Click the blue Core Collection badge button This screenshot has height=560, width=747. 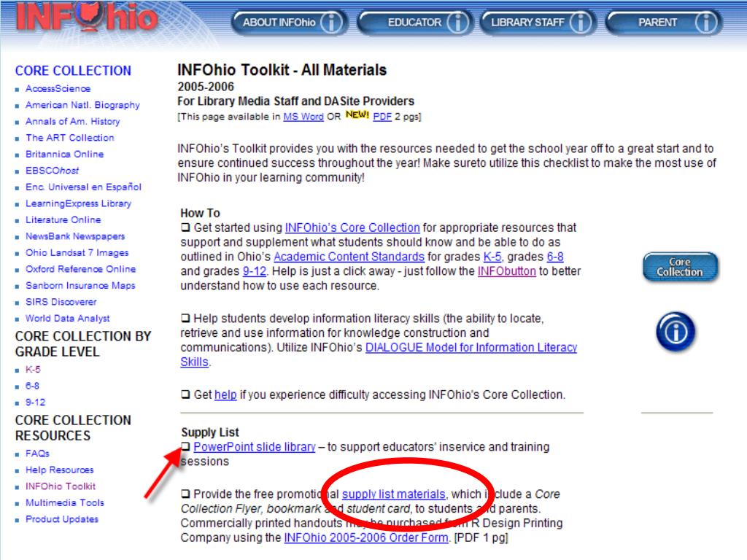point(681,267)
